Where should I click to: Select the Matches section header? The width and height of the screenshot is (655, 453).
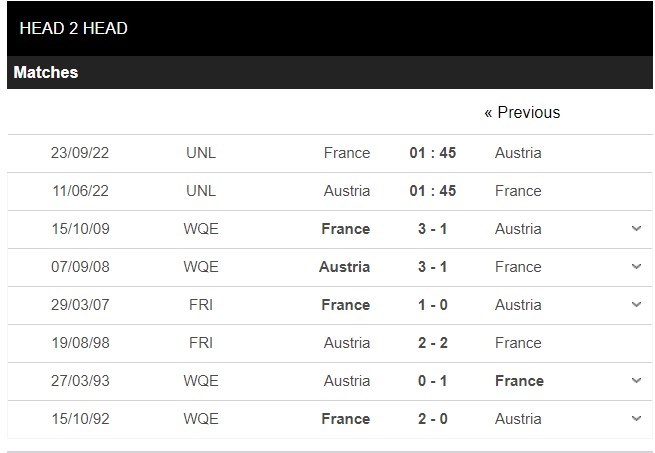[46, 73]
